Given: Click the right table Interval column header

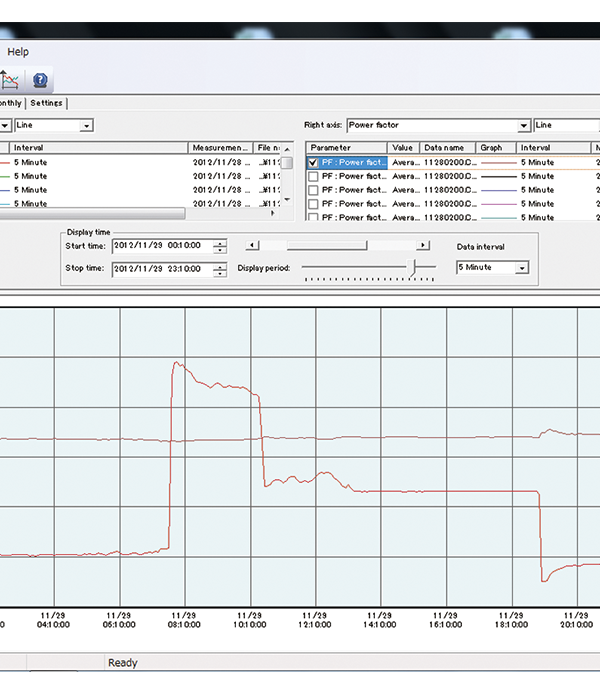Looking at the screenshot, I should pyautogui.click(x=553, y=147).
